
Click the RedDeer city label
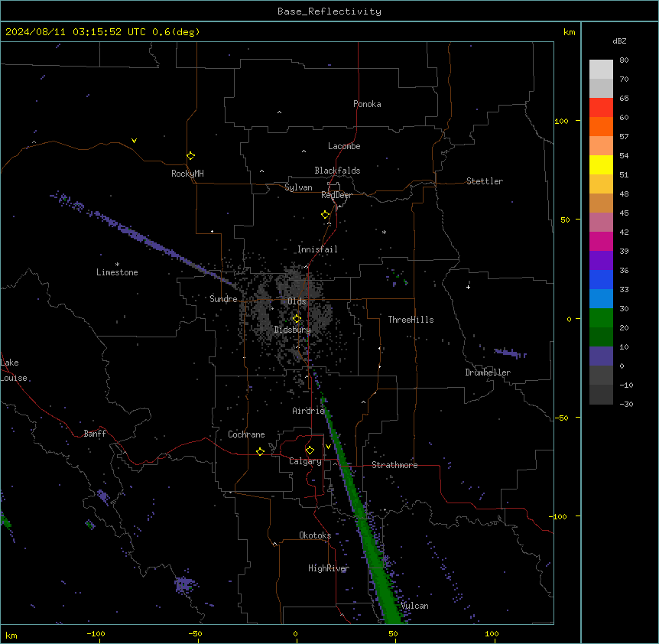[x=336, y=195]
